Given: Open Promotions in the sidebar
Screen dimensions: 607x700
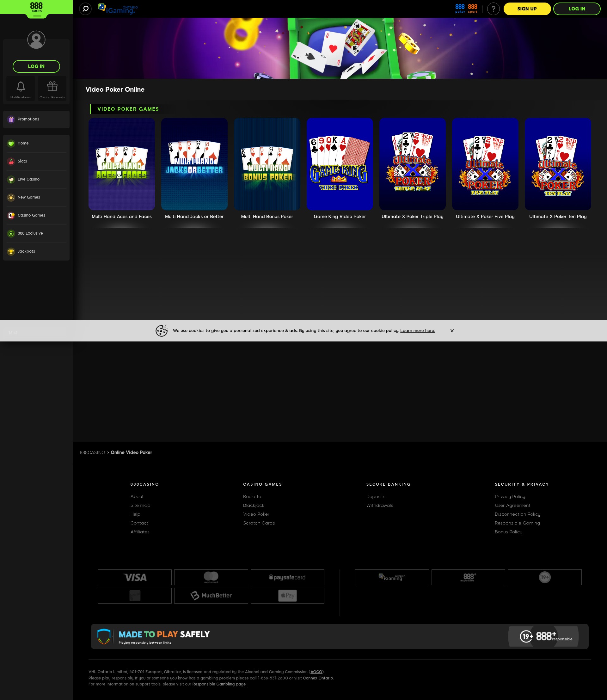Looking at the screenshot, I should tap(36, 119).
